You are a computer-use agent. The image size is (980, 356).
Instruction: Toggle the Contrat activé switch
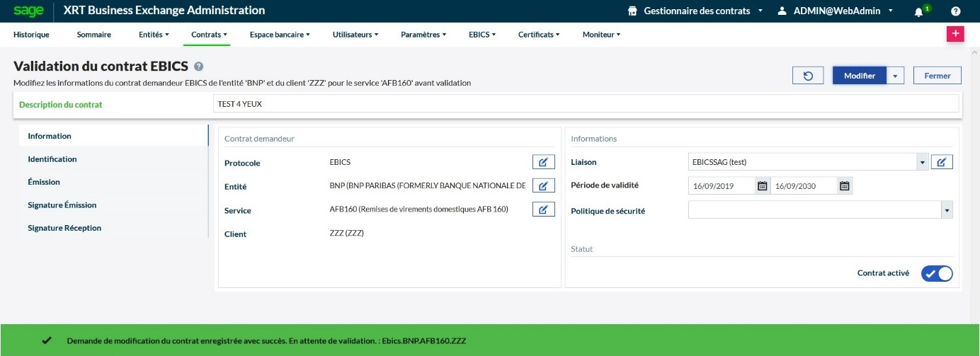point(936,273)
